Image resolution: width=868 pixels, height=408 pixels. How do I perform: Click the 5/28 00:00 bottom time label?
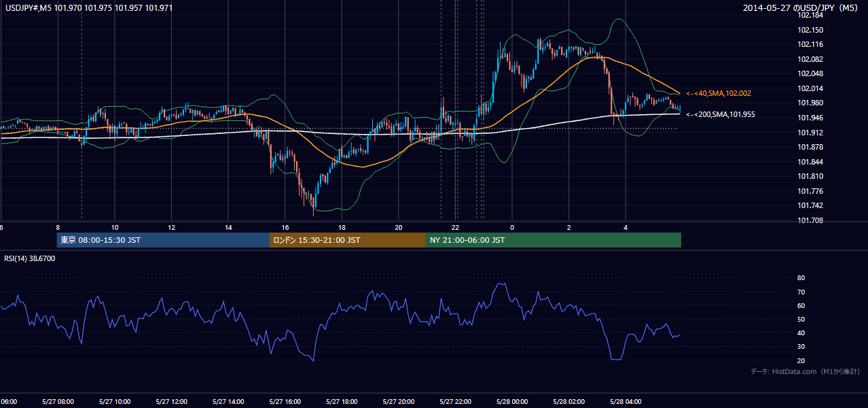512,402
